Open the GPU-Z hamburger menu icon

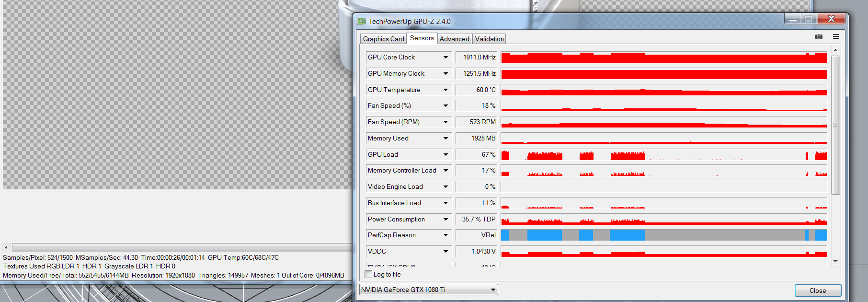(836, 36)
